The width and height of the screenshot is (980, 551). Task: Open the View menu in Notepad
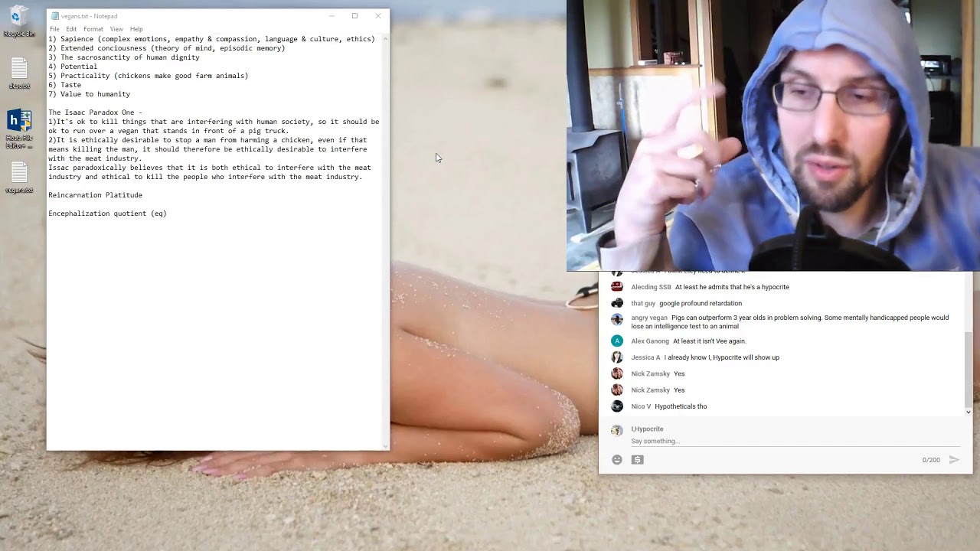tap(116, 29)
